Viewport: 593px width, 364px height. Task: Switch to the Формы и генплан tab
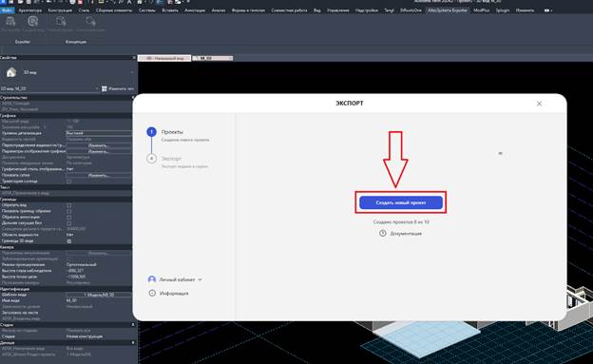[x=248, y=10]
